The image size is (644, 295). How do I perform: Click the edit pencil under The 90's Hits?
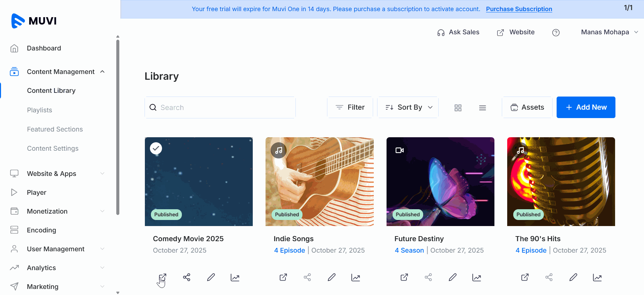point(573,277)
